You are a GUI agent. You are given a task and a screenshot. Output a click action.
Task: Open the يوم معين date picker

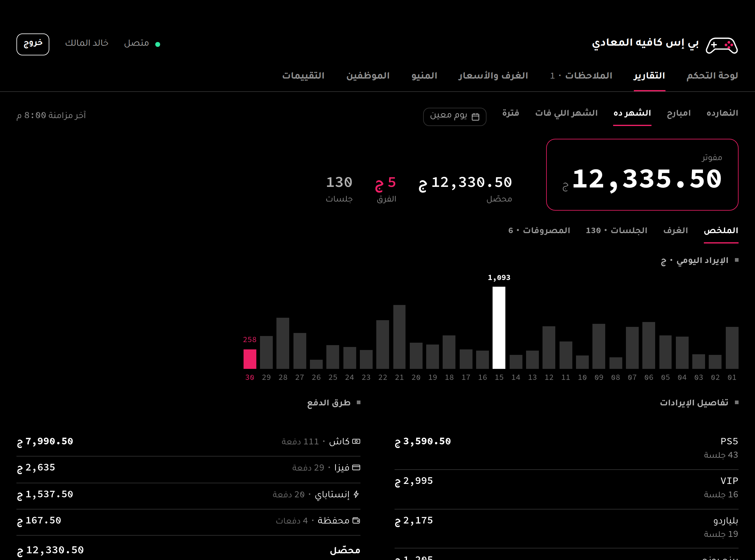[x=455, y=117]
